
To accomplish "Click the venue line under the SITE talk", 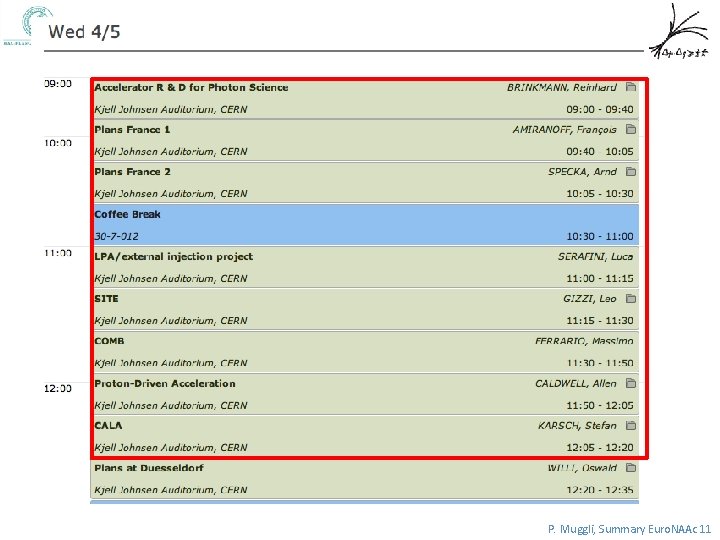I will coord(171,321).
